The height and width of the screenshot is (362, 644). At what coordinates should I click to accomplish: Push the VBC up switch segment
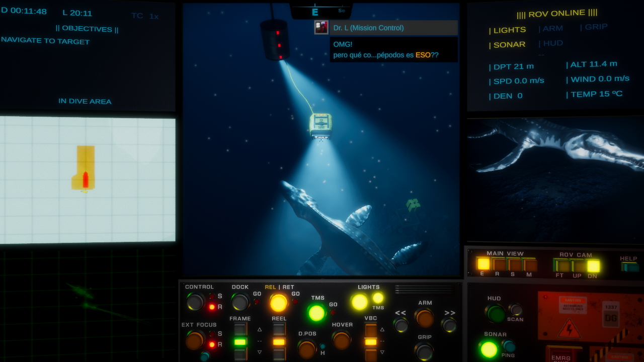click(371, 330)
